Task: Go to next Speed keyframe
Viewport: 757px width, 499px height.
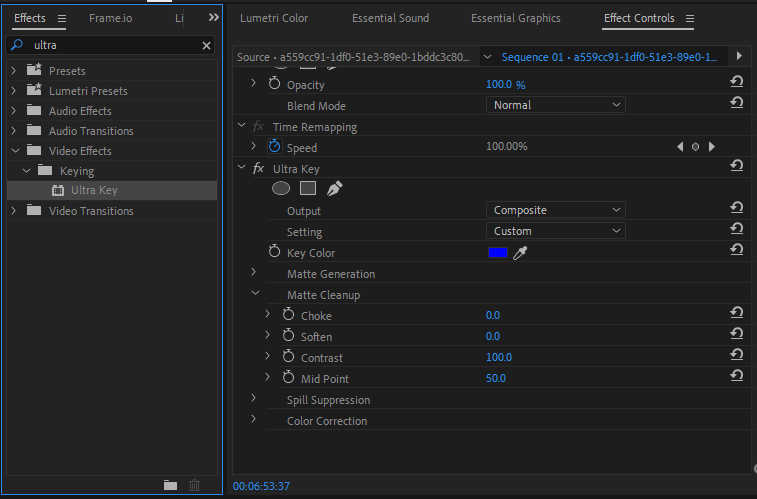Action: [x=712, y=147]
